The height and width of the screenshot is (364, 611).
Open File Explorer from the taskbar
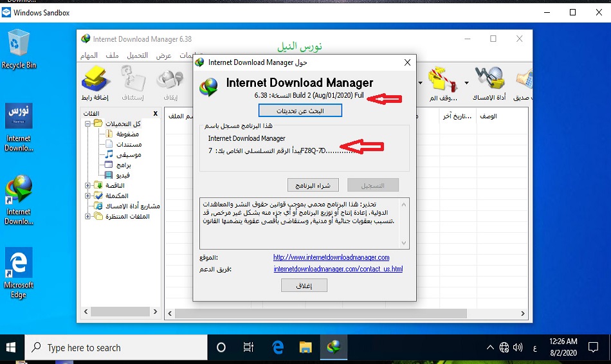305,347
